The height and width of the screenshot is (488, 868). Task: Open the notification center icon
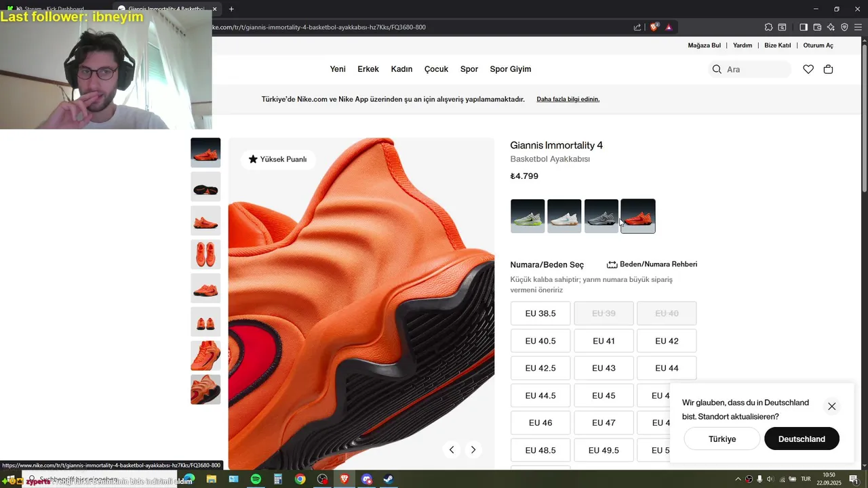coord(854,479)
